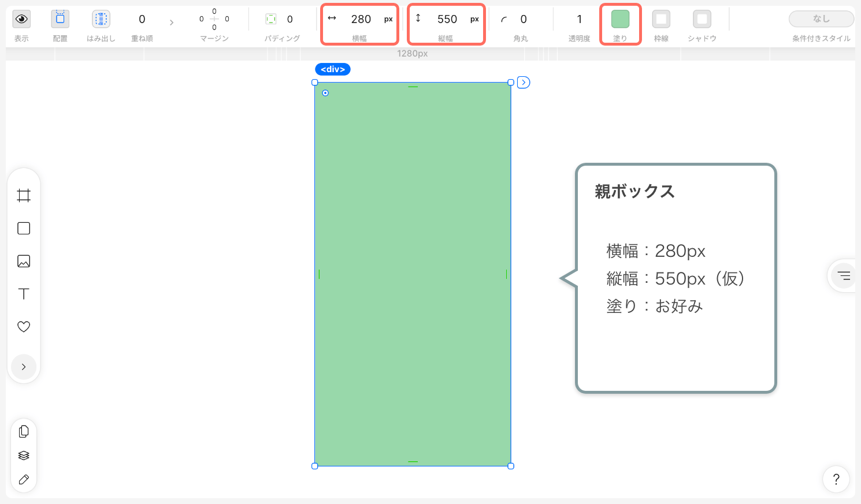This screenshot has height=504, width=861.
Task: Select the rectangle box tool
Action: (24, 229)
